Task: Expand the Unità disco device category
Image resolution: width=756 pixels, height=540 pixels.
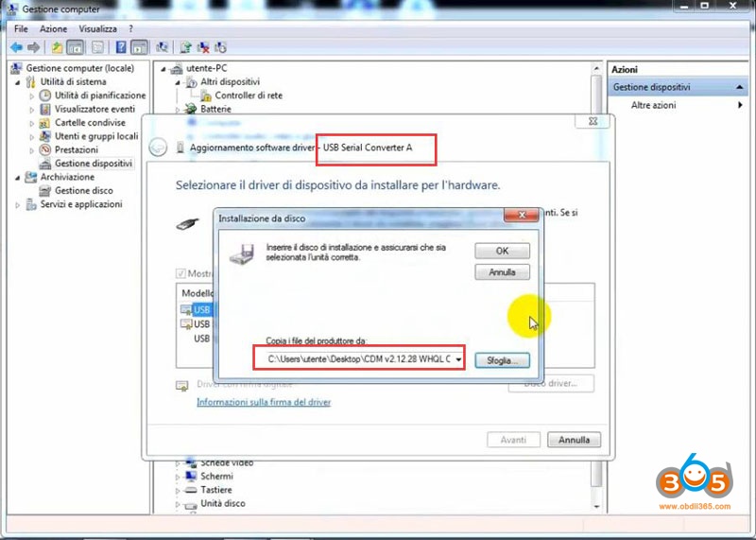Action: [178, 504]
